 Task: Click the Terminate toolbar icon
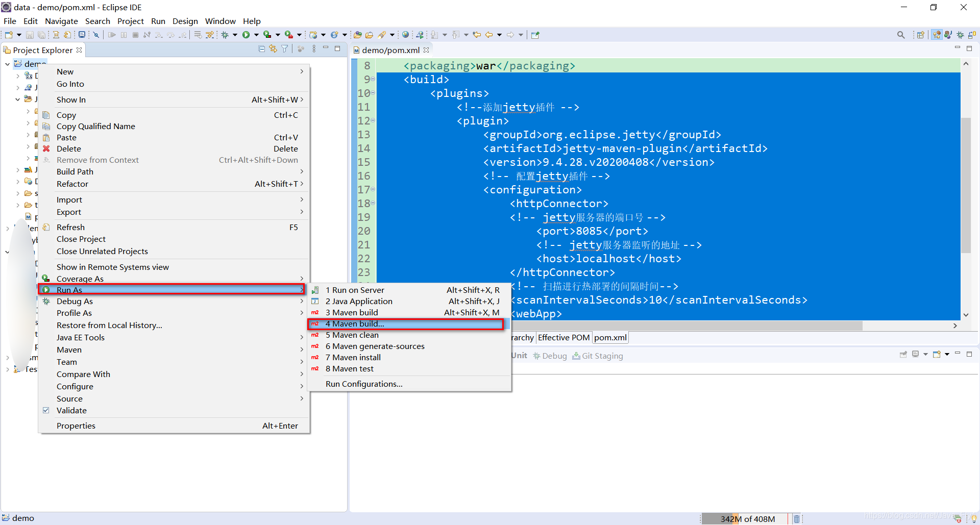(x=135, y=35)
